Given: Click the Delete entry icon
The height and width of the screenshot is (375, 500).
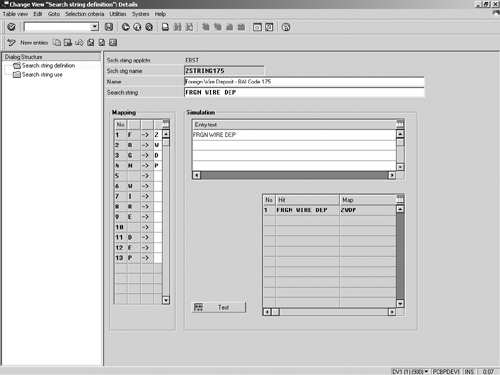Looking at the screenshot, I should point(68,43).
